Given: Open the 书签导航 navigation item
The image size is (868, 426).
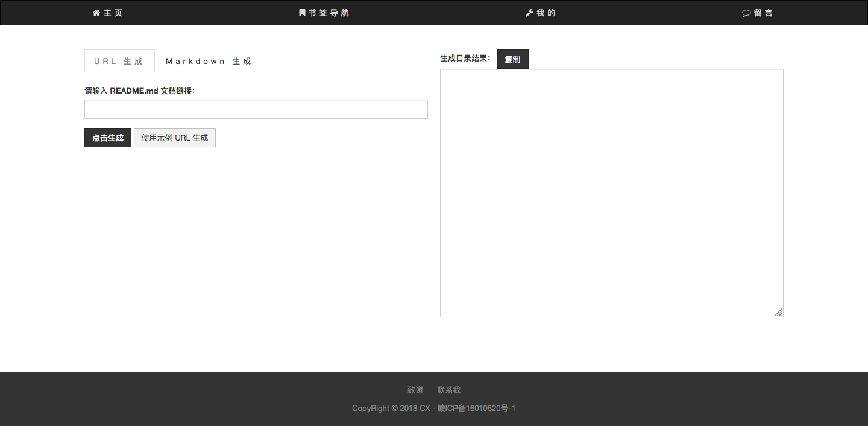Looking at the screenshot, I should pyautogui.click(x=324, y=13).
